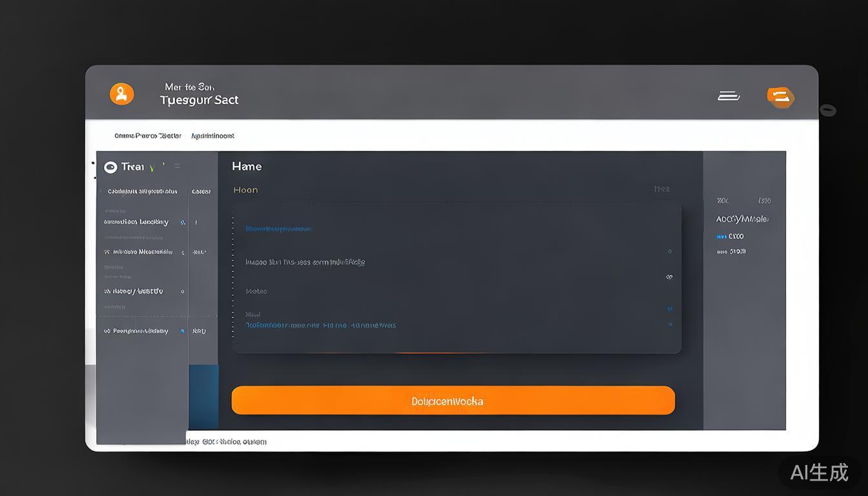Click the icon beside the Poenignnn Uksbiny item
The height and width of the screenshot is (496, 868).
pos(107,331)
